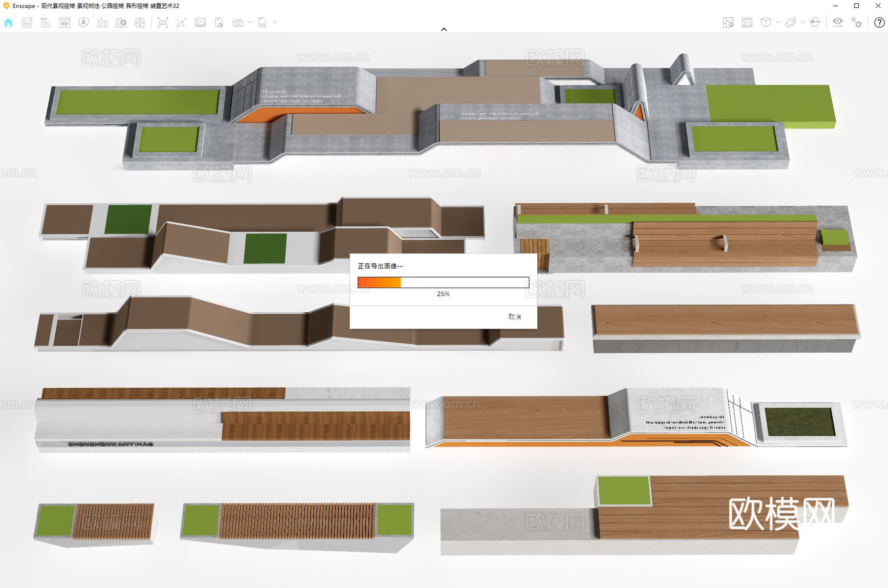This screenshot has width=888, height=588.
Task: Open visual settings eye slider icon
Action: [838, 23]
